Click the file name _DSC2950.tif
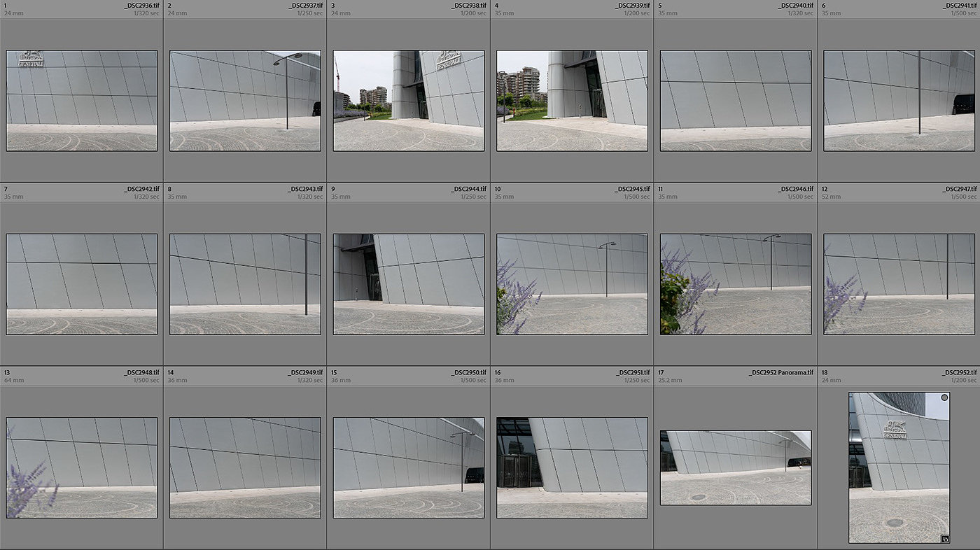 [x=468, y=372]
